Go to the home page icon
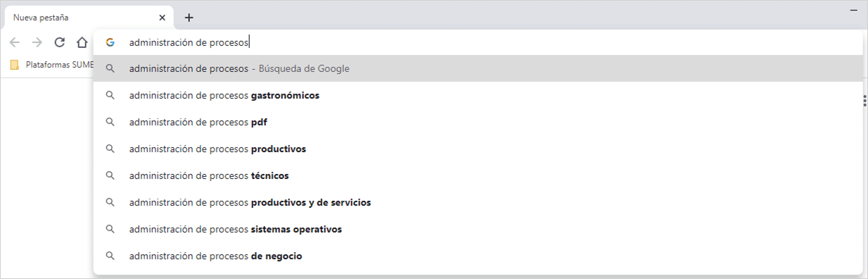Viewport: 868px width, 279px height. click(82, 42)
